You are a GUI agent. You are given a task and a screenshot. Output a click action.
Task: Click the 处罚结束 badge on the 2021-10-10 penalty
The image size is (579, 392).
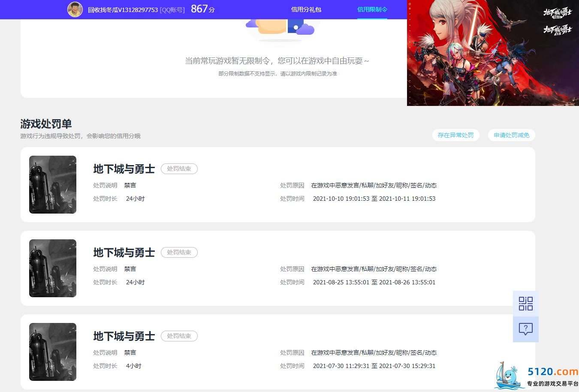pyautogui.click(x=179, y=169)
